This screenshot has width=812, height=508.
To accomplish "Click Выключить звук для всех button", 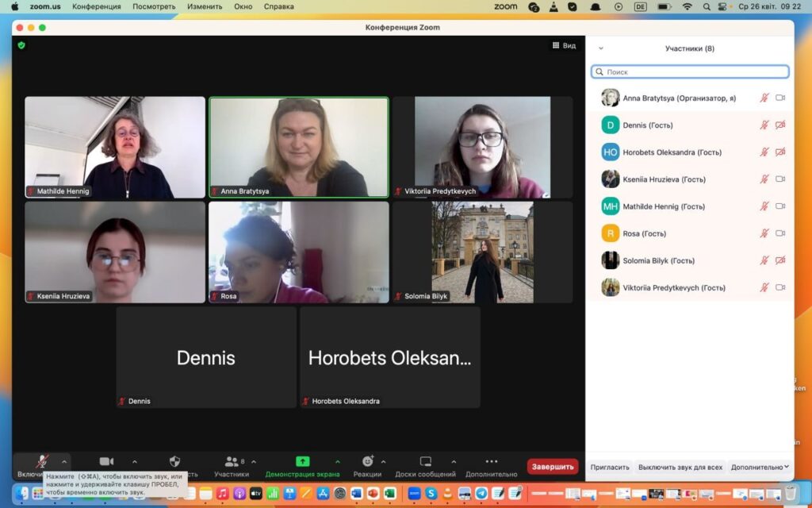I will 680,468.
